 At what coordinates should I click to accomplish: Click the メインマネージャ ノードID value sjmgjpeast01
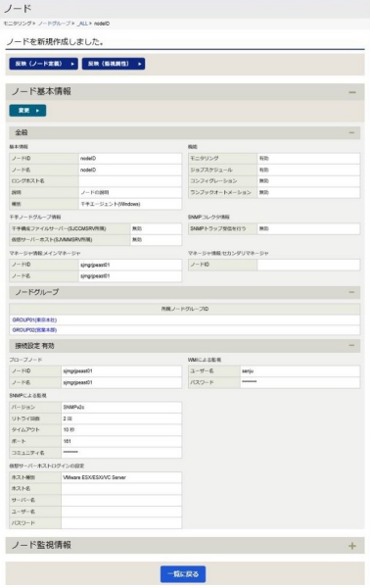(95, 265)
